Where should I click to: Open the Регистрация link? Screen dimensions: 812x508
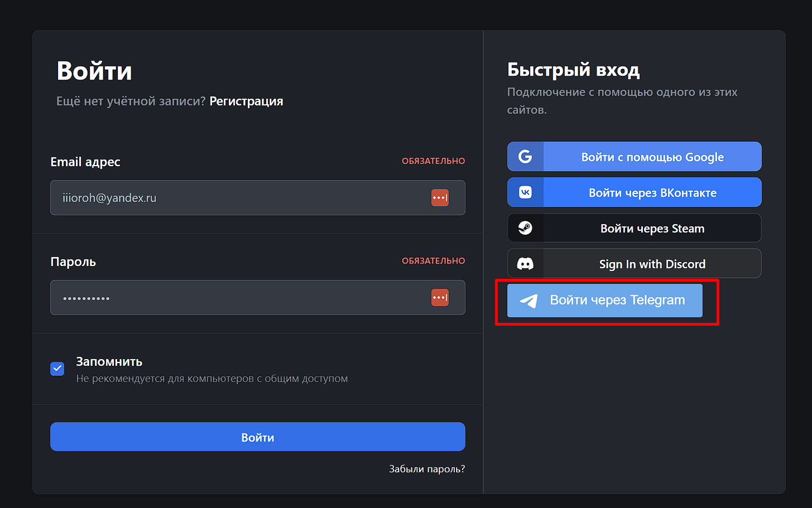click(246, 101)
